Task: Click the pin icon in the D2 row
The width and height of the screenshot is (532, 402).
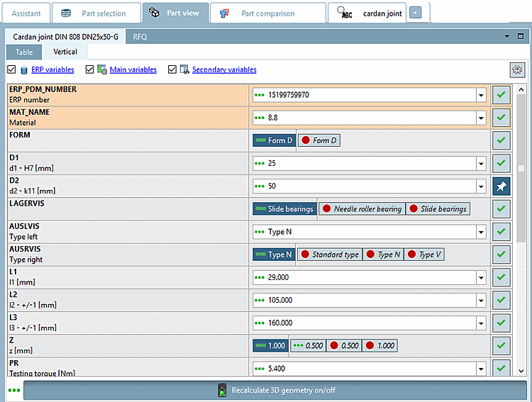Action: tap(501, 186)
